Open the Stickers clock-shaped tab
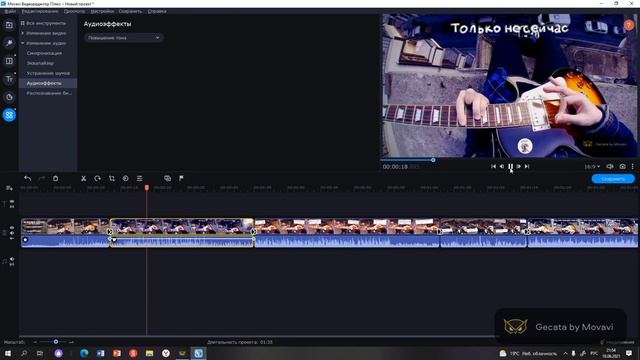 tap(9, 97)
